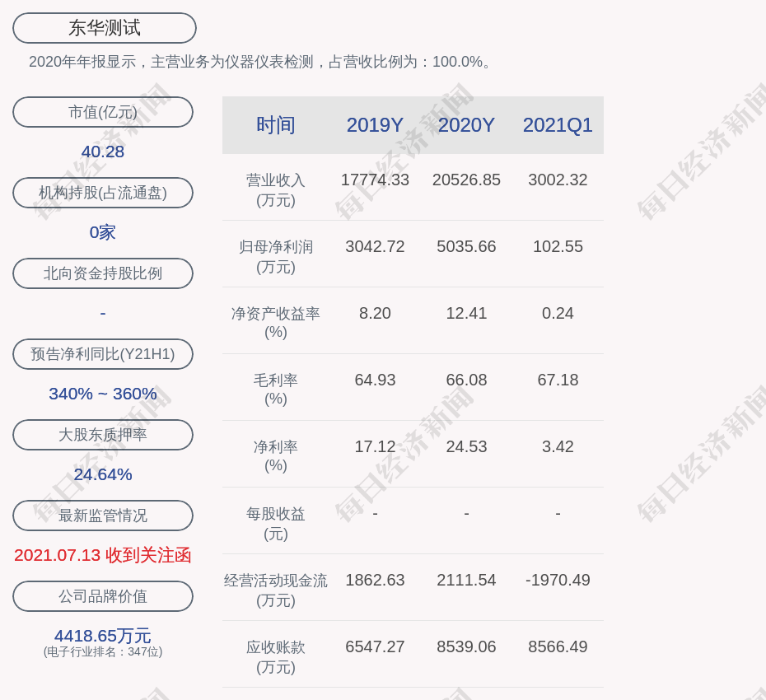Select the cash flow cell 1862.63
The image size is (766, 700).
pyautogui.click(x=376, y=580)
